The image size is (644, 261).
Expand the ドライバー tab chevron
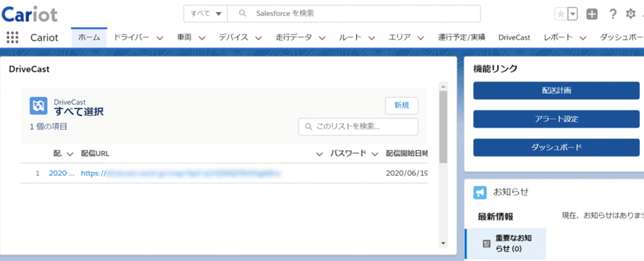tap(160, 38)
